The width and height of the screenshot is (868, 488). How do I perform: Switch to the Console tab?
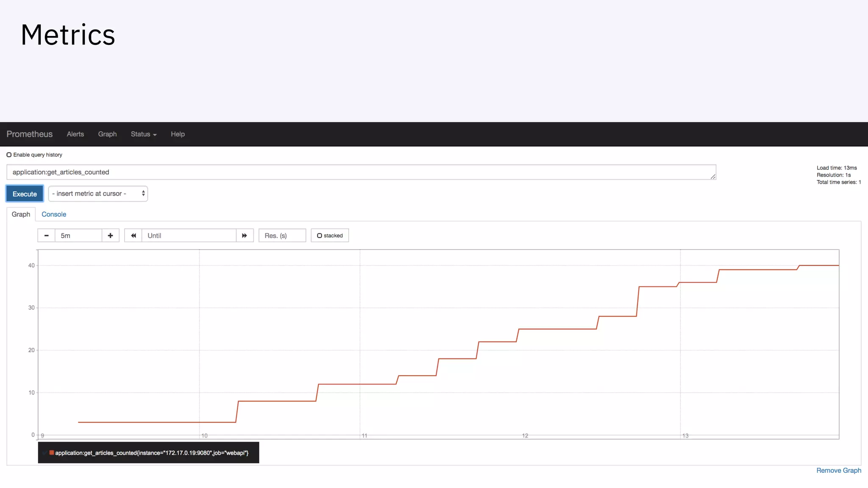[54, 214]
